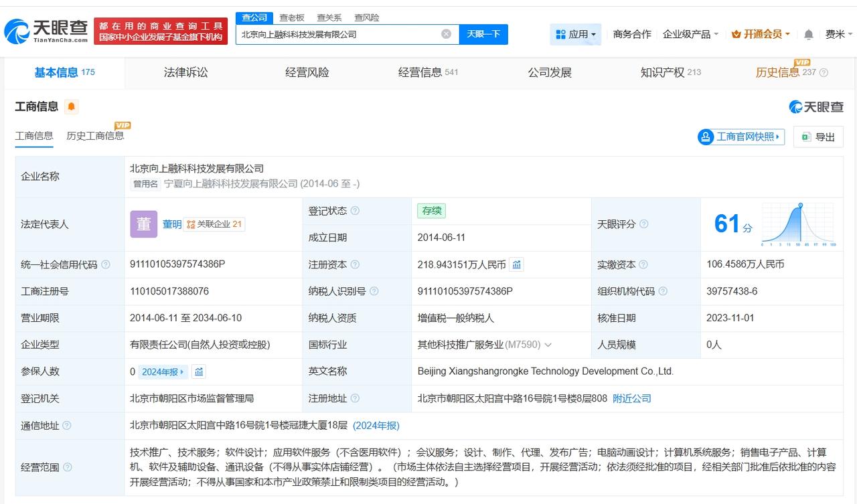Click the help icon beside 统一社会信用代码
Screen dimensions: 857x504
click(105, 265)
